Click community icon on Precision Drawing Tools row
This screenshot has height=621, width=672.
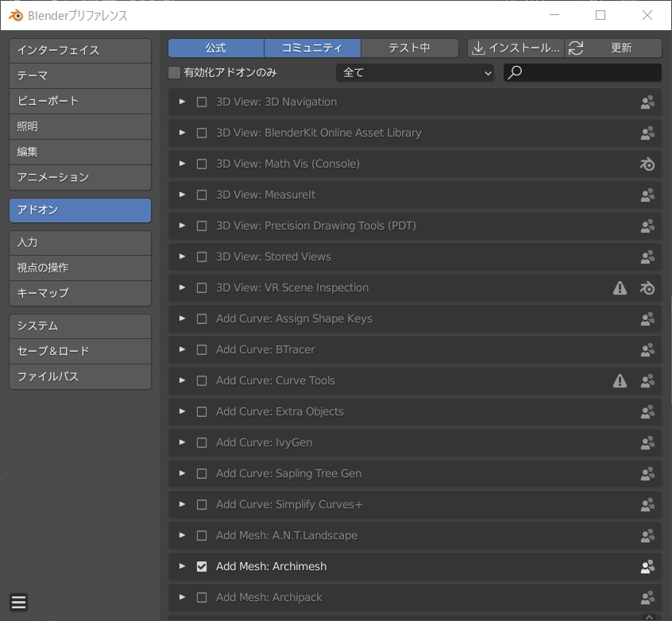point(647,226)
